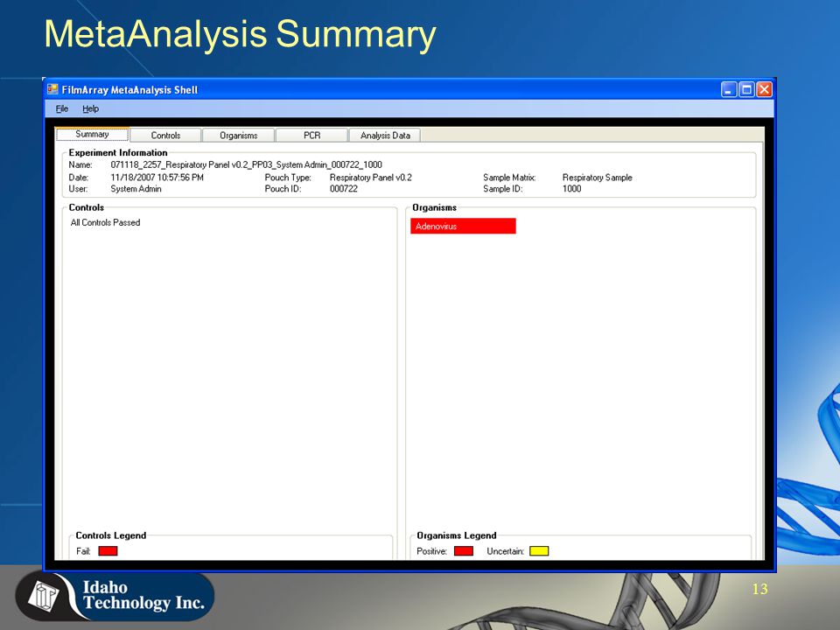
Task: Open the Help menu
Action: click(90, 108)
